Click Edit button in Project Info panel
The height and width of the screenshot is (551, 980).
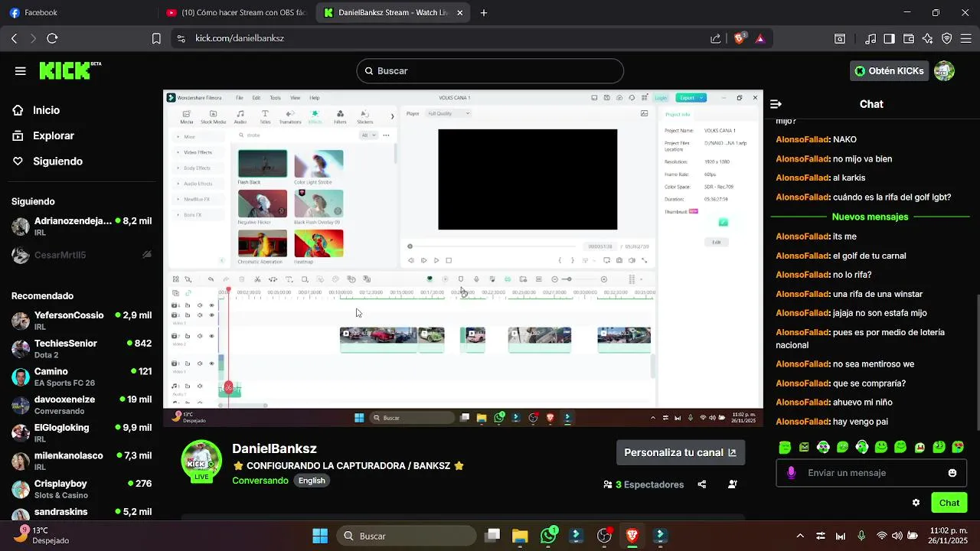[717, 242]
